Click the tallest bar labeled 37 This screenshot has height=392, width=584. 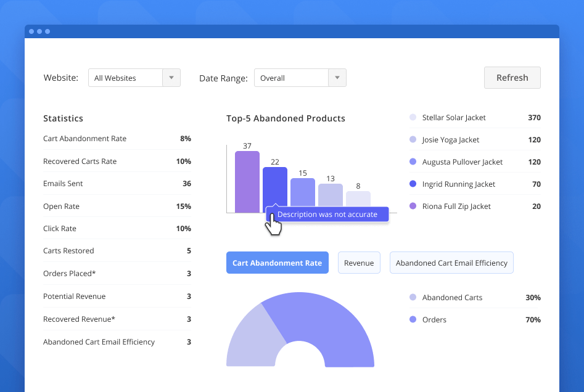pyautogui.click(x=247, y=182)
